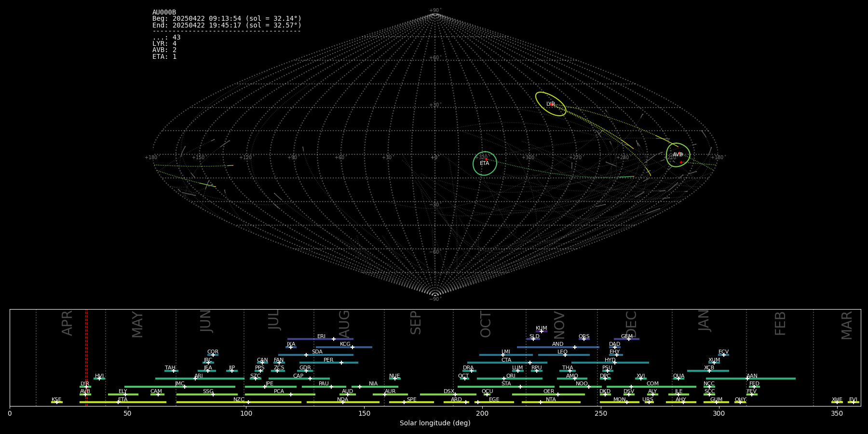Image resolution: width=868 pixels, height=434 pixels.
Task: Click the DEC month label
Action: [631, 324]
